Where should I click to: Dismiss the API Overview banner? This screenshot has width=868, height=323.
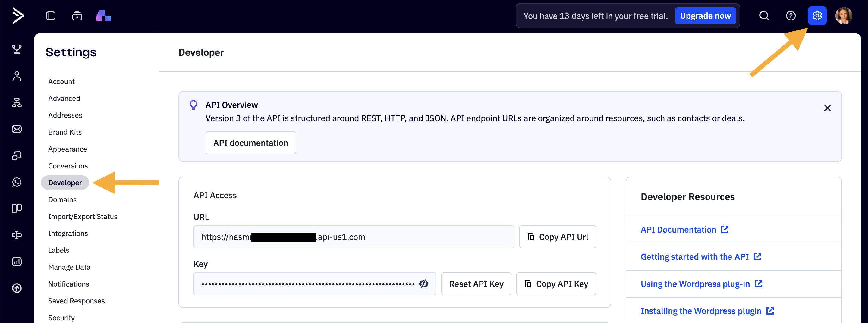(x=827, y=108)
